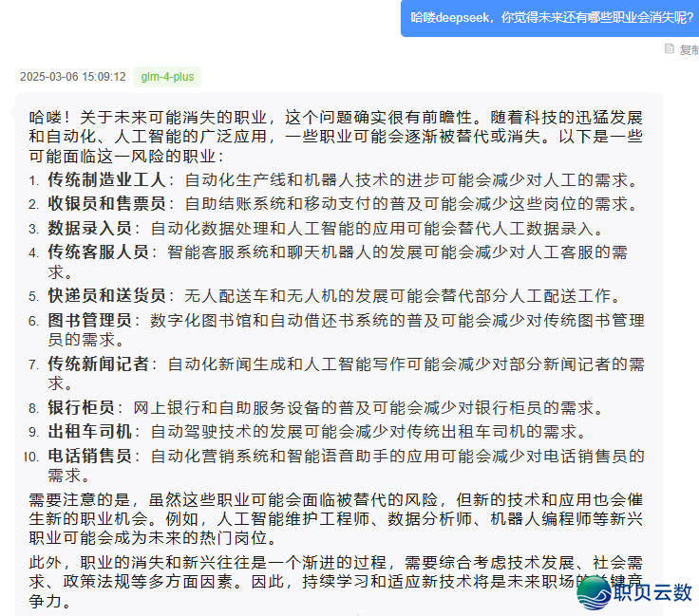Click the closing paragraph beginning '此外，职业的消失'
The height and width of the screenshot is (616, 699).
pos(335,582)
